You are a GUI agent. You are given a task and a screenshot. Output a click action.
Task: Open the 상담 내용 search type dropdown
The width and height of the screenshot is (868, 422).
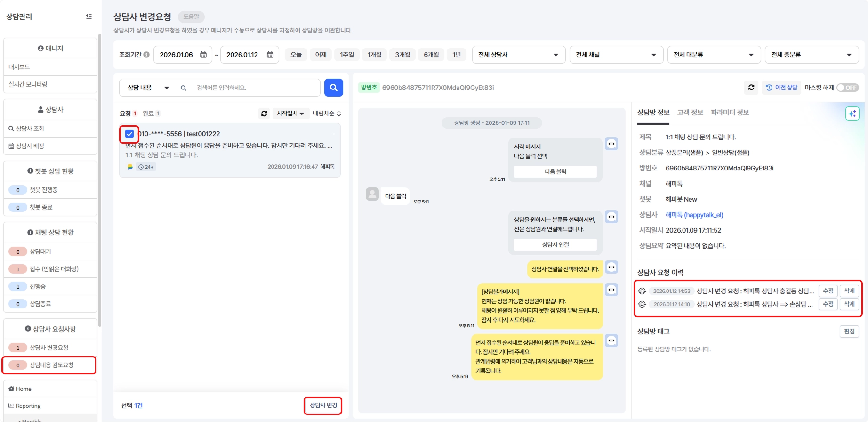148,88
